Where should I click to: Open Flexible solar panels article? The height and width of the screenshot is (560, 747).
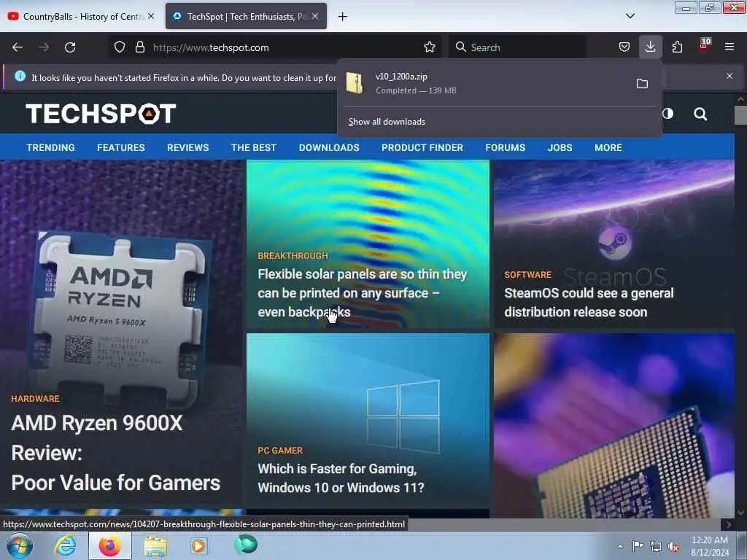pyautogui.click(x=363, y=293)
